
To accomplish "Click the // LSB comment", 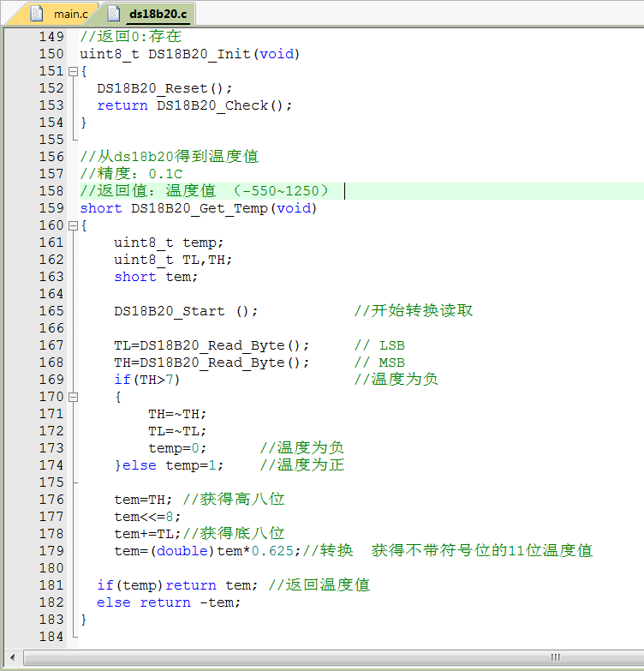I will pos(379,345).
